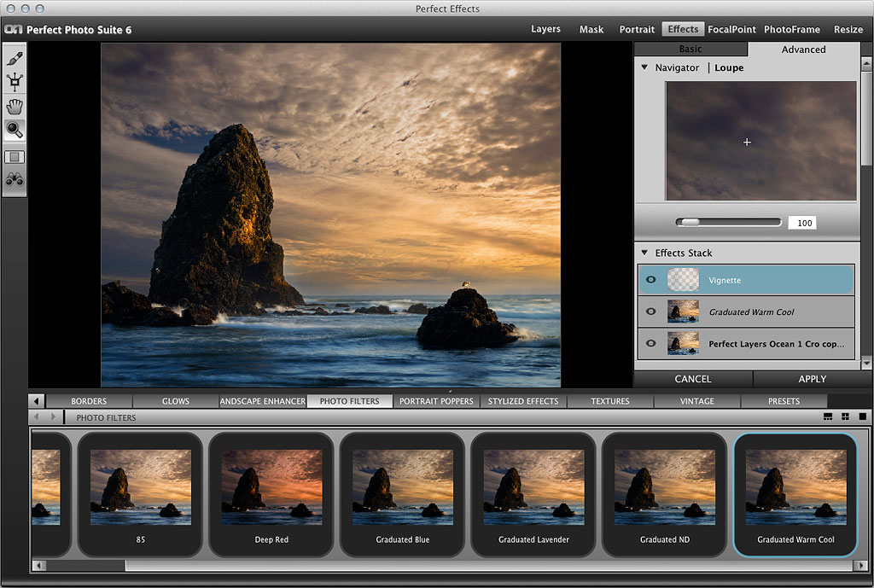Click the Apply button
The height and width of the screenshot is (588, 874).
pyautogui.click(x=812, y=379)
